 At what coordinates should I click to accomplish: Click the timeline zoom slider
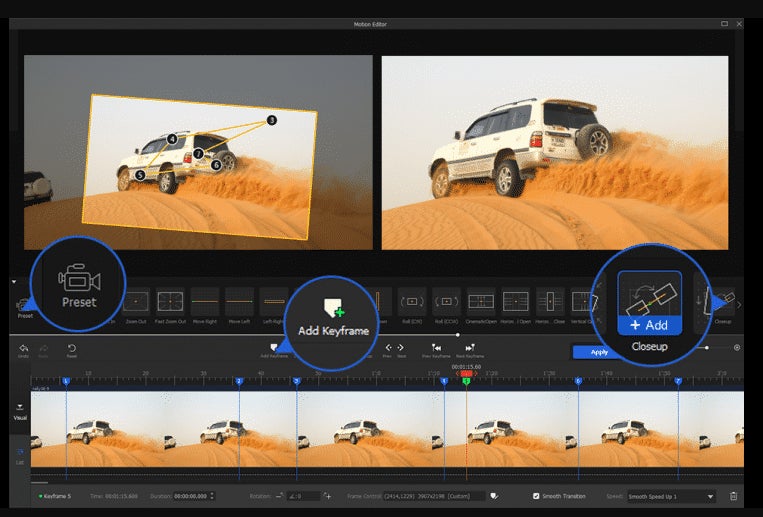tap(708, 348)
